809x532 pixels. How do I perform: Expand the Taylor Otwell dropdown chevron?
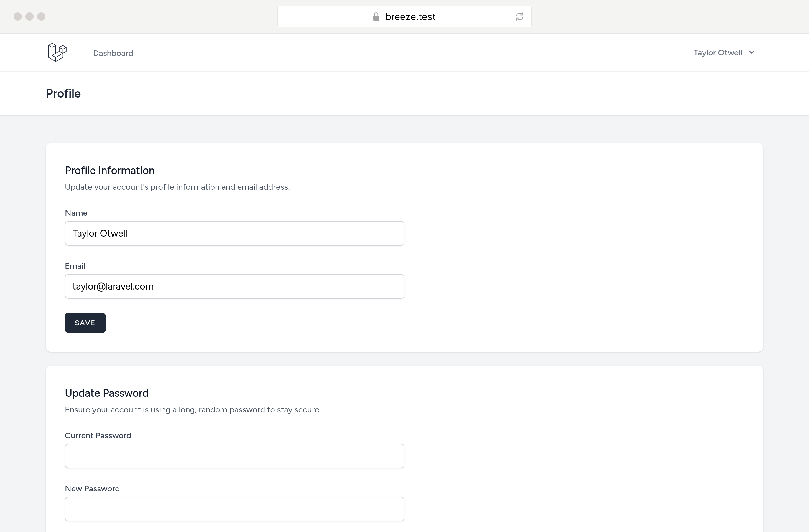tap(752, 53)
